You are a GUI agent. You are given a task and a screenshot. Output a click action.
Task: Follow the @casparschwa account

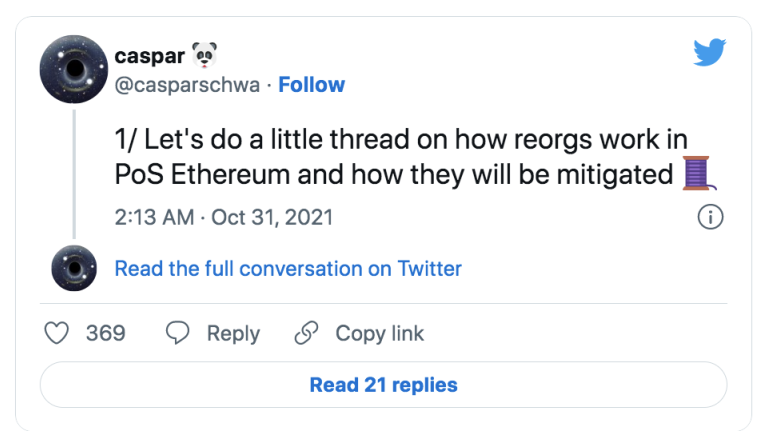[311, 84]
